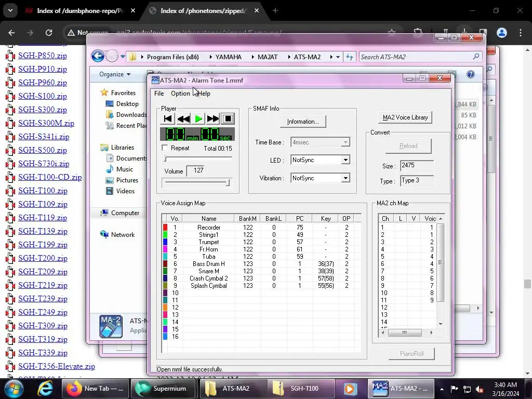Switch to the dumbphone-repo browser tab
532x399 pixels.
(x=81, y=11)
